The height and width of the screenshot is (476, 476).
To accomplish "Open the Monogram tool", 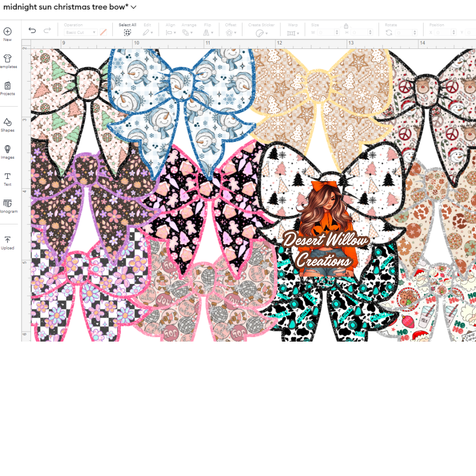I will pyautogui.click(x=7, y=203).
